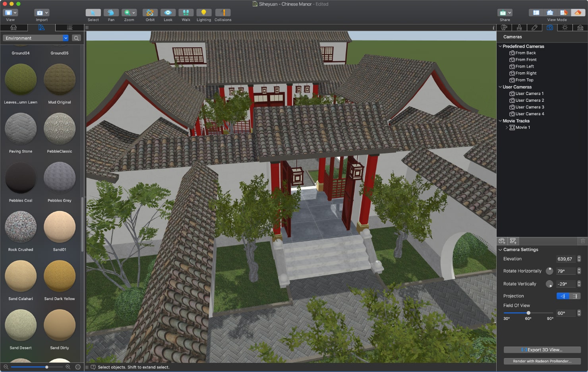
Task: Start Walk mode with footprints icon
Action: [x=186, y=13]
